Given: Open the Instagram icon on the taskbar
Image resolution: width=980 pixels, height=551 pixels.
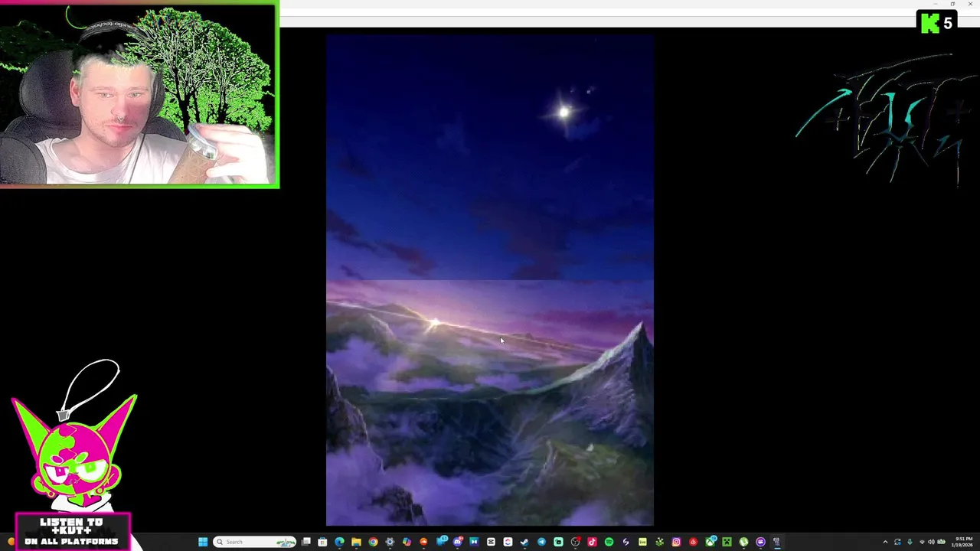Looking at the screenshot, I should pos(676,542).
